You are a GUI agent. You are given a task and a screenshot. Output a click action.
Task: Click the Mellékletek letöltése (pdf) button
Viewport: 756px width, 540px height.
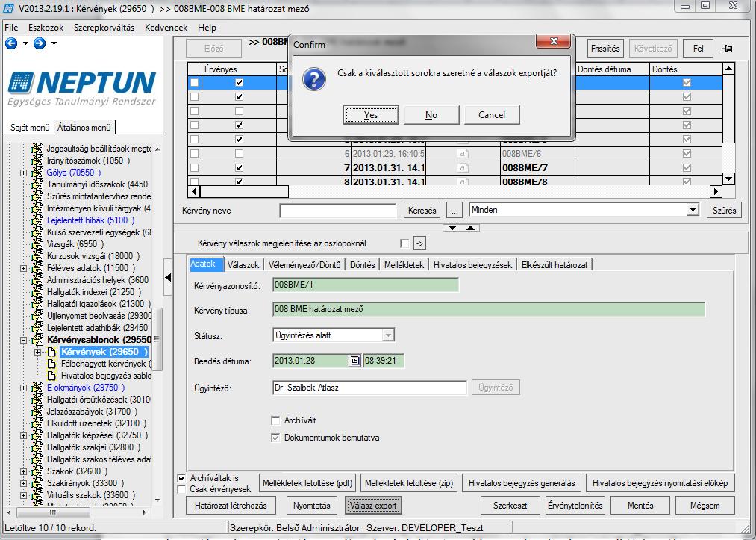click(307, 483)
